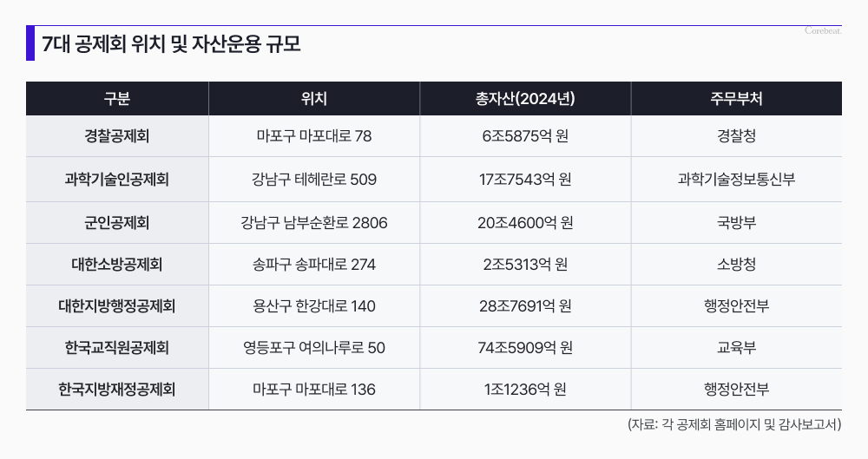Select the '위치' column header
This screenshot has width=868, height=459.
click(x=313, y=98)
